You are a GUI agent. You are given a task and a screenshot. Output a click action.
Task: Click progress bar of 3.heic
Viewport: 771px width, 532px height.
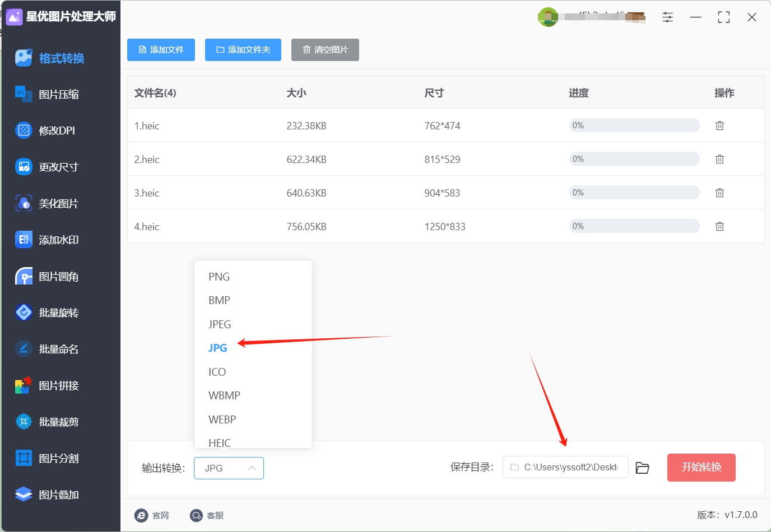point(634,193)
